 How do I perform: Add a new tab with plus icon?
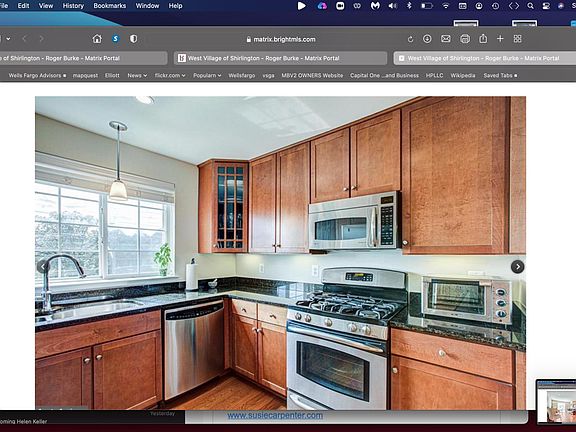tap(500, 39)
